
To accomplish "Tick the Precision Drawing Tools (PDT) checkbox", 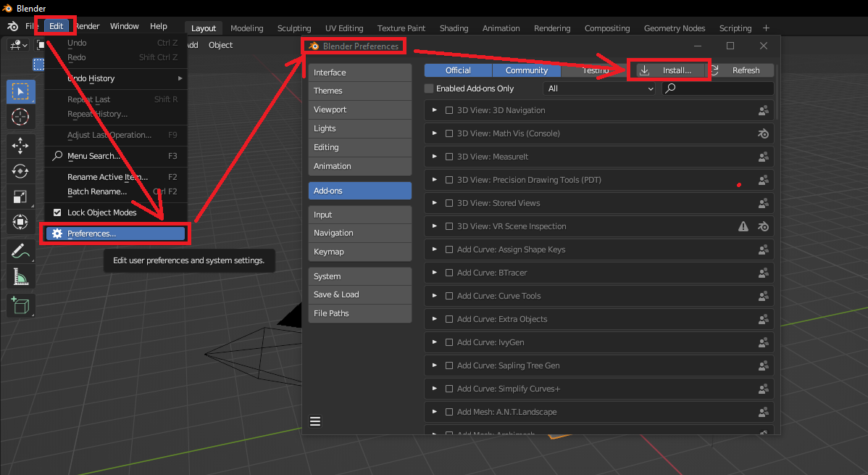I will 449,180.
